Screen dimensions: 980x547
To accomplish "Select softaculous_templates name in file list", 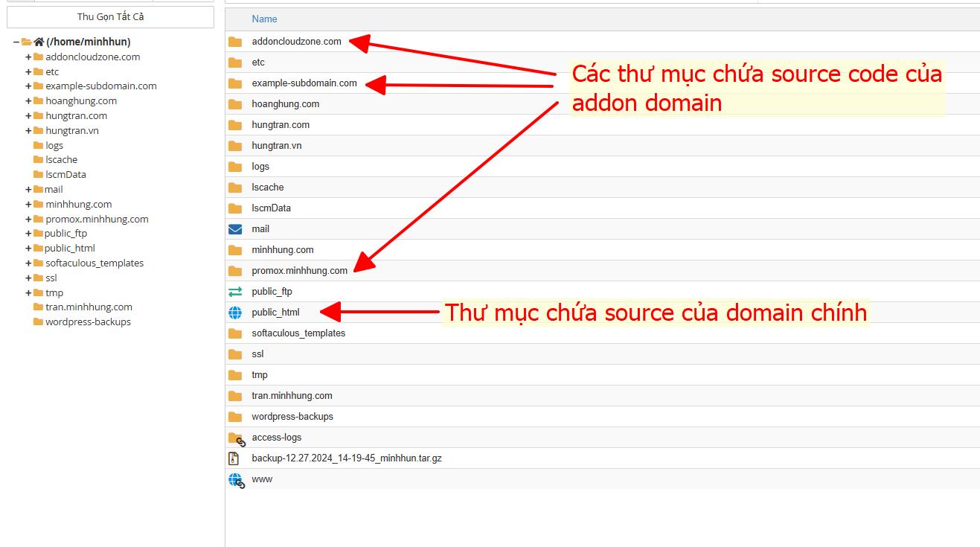I will tap(298, 333).
